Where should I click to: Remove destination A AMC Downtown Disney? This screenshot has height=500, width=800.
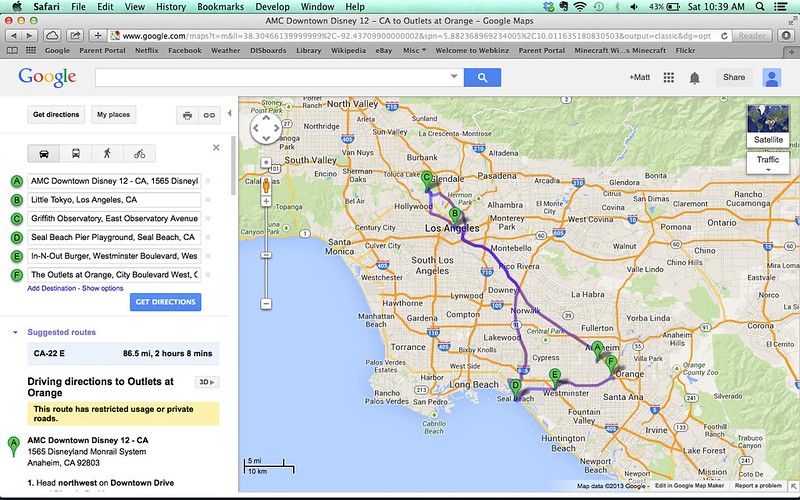pyautogui.click(x=208, y=181)
